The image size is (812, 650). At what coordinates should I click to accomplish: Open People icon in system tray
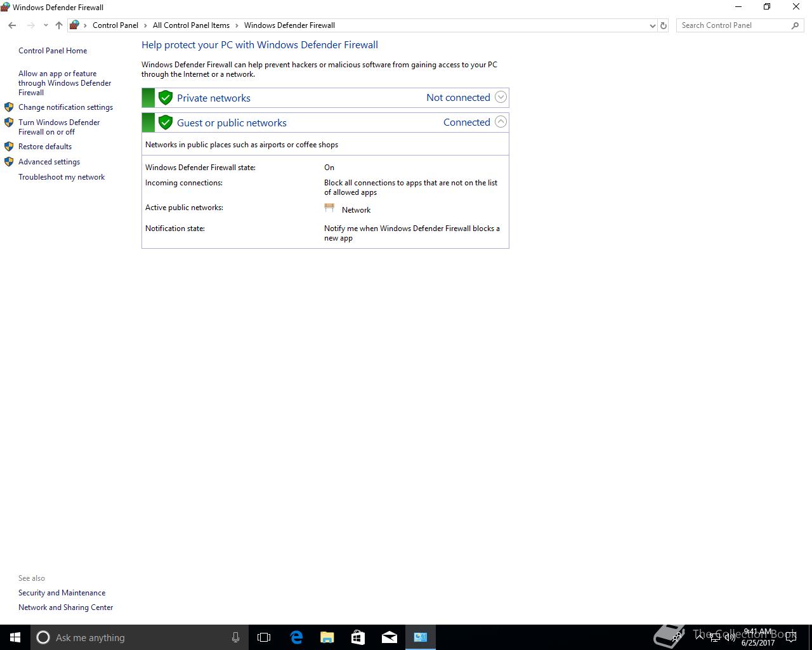(677, 637)
